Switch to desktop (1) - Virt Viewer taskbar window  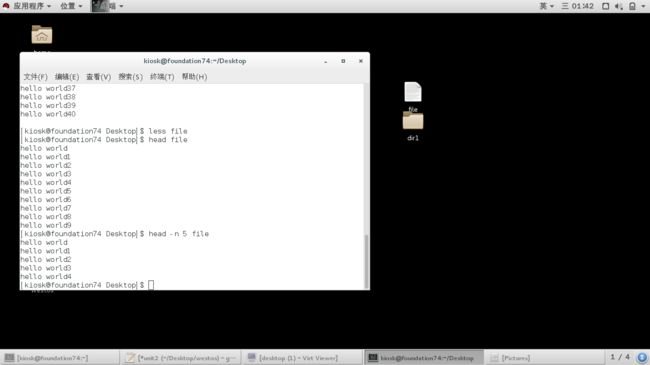(302, 358)
